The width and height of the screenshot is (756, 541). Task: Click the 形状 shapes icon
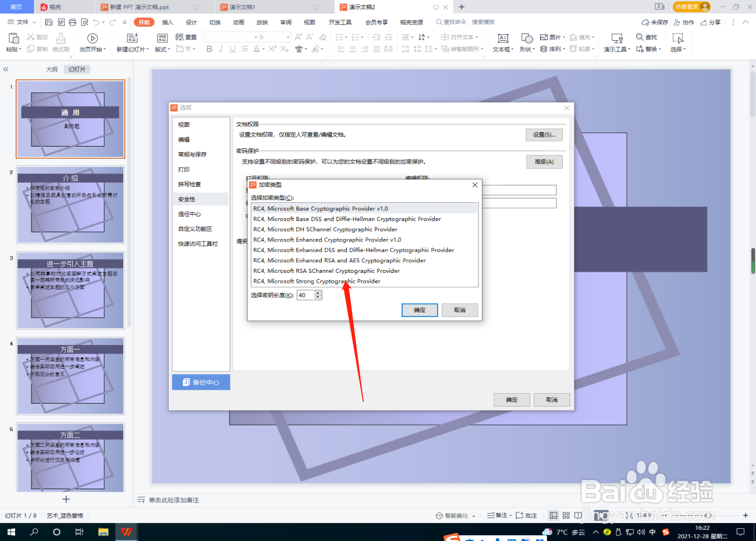527,38
